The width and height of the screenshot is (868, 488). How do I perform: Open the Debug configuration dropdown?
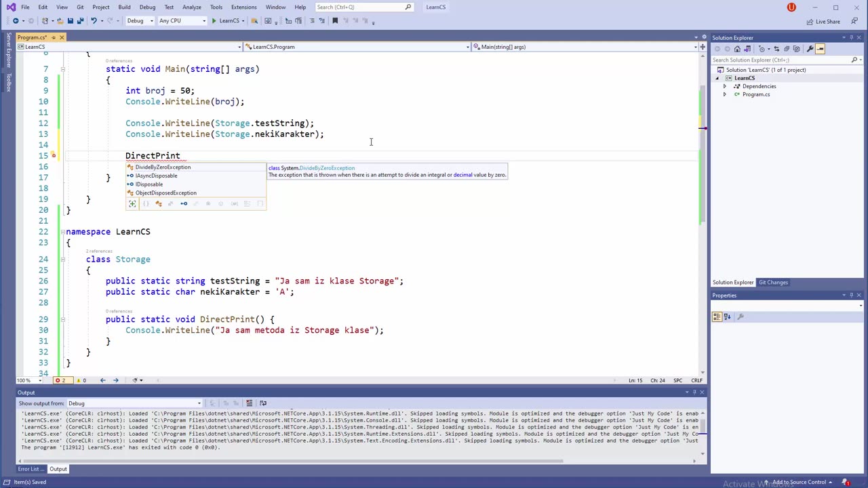tap(140, 21)
